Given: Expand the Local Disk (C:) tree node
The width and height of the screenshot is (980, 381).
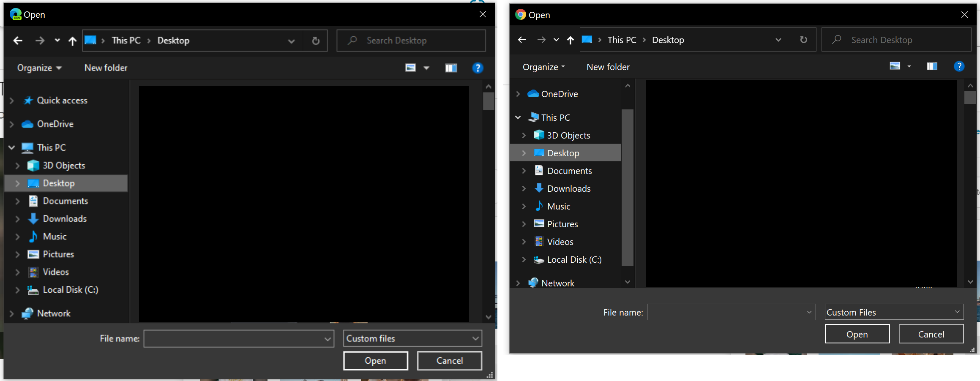Looking at the screenshot, I should click(524, 259).
